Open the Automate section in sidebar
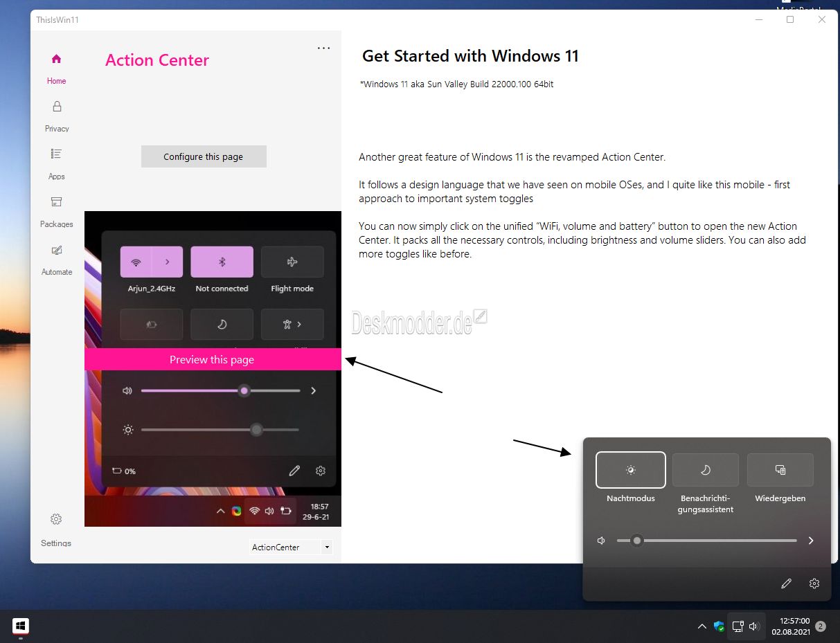The height and width of the screenshot is (643, 840). point(57,260)
